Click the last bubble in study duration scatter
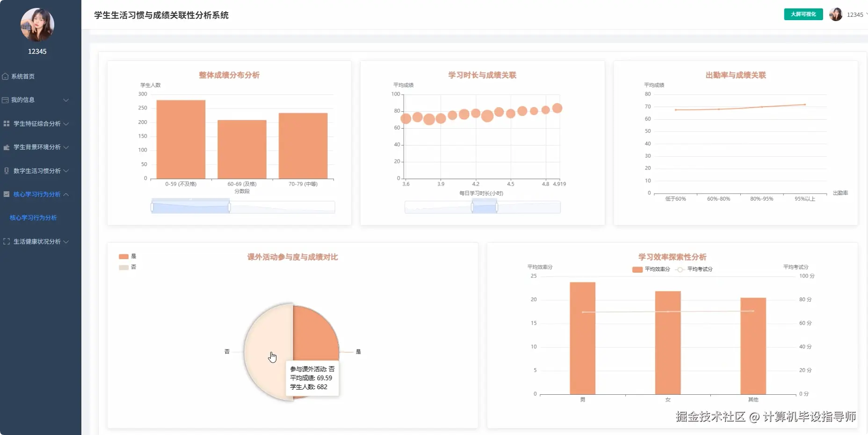 coord(557,108)
